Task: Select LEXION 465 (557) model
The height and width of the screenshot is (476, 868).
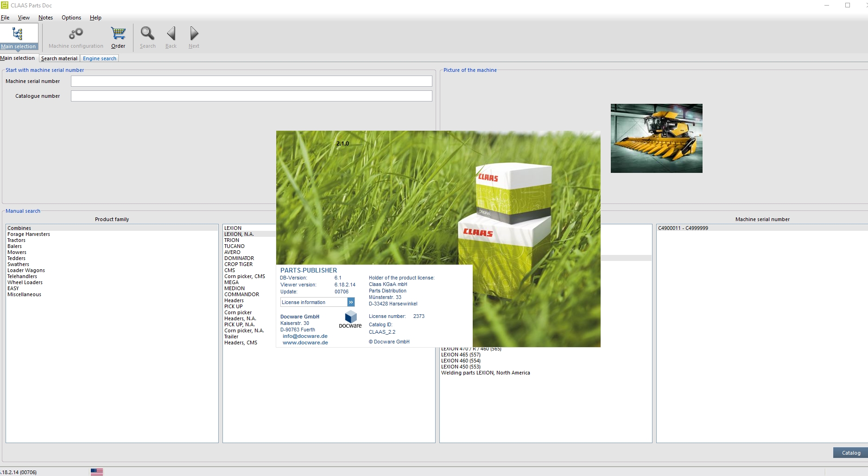Action: tap(546, 355)
